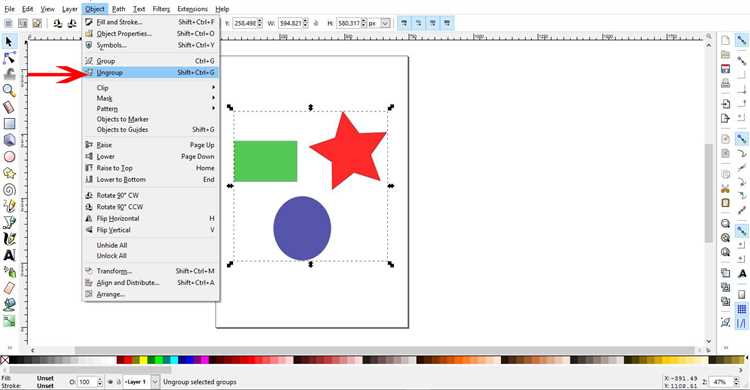Click the Cut scissors icon in right toolbar
The image size is (750, 390).
point(726,189)
